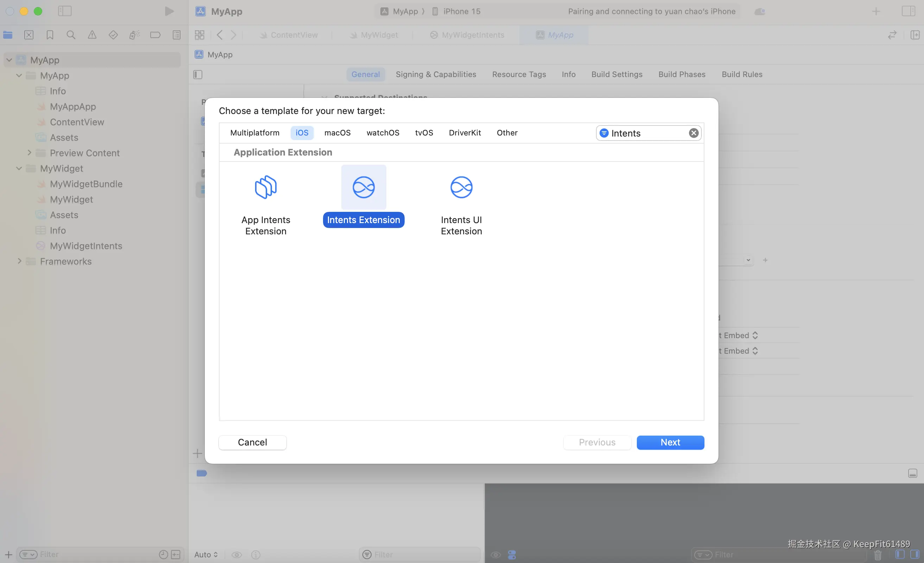Toggle the left navigator sidebar
Image resolution: width=924 pixels, height=563 pixels.
(64, 11)
